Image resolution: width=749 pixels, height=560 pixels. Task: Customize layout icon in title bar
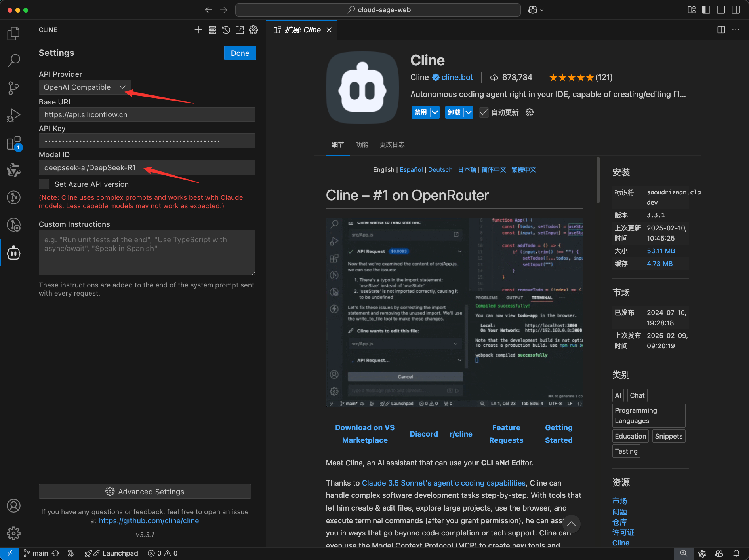pos(692,10)
